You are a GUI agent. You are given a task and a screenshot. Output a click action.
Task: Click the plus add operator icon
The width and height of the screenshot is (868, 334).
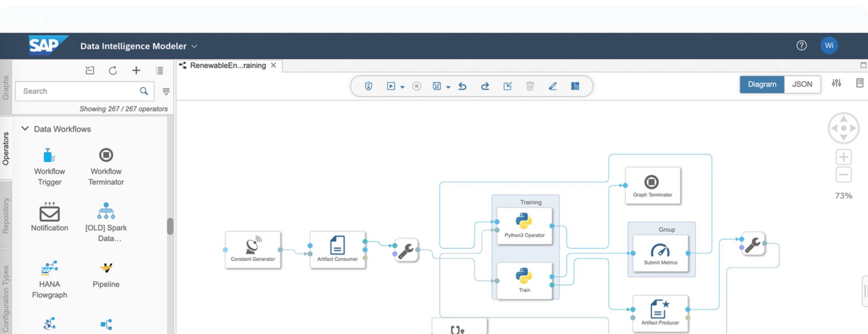tap(136, 70)
